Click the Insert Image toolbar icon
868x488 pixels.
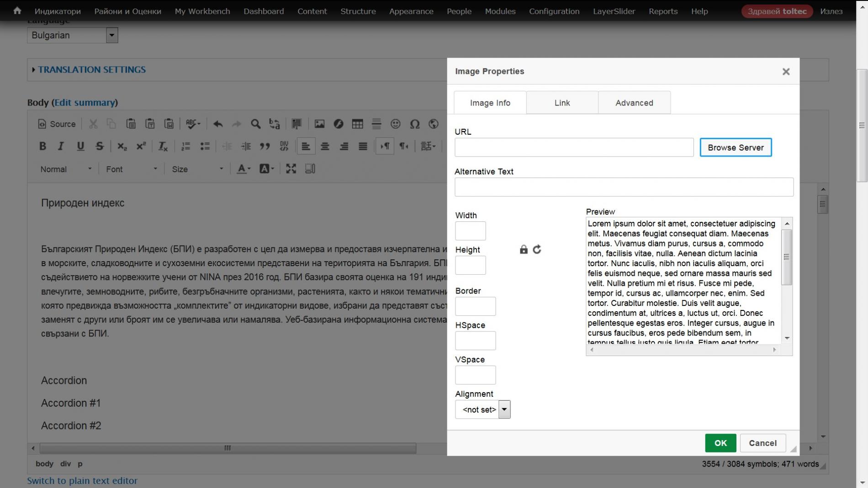pos(319,124)
